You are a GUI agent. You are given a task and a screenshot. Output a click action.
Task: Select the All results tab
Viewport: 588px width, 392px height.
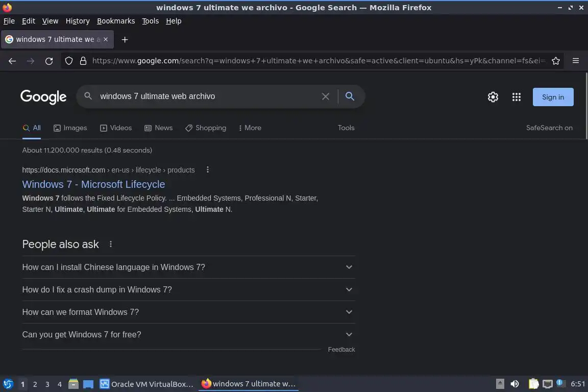(32, 128)
